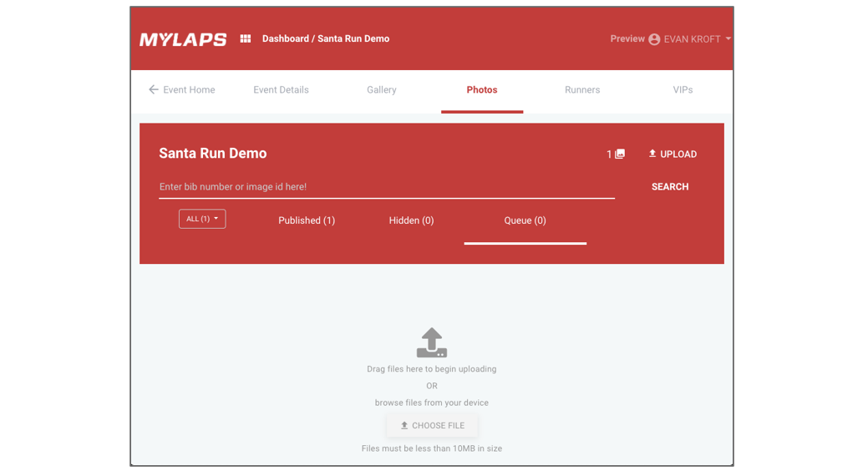This screenshot has width=868, height=471.
Task: Expand the EVAN KROFT account dropdown arrow
Action: (x=728, y=38)
